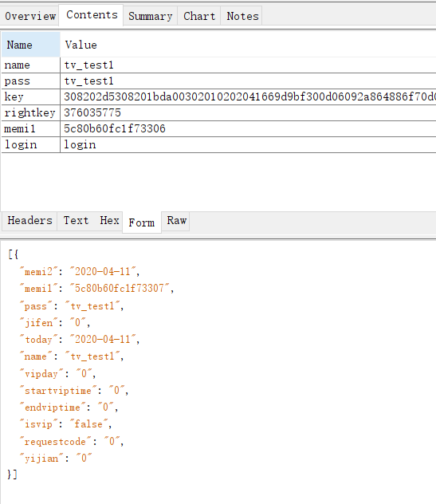Click the rightkey value 376035775
The image size is (436, 504).
coord(248,112)
